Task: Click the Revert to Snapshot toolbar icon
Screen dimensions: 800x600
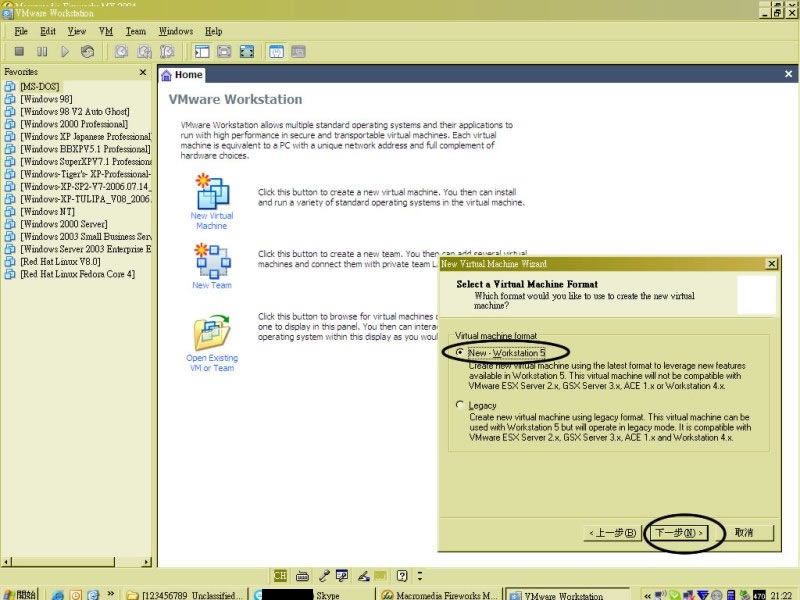Action: (144, 52)
